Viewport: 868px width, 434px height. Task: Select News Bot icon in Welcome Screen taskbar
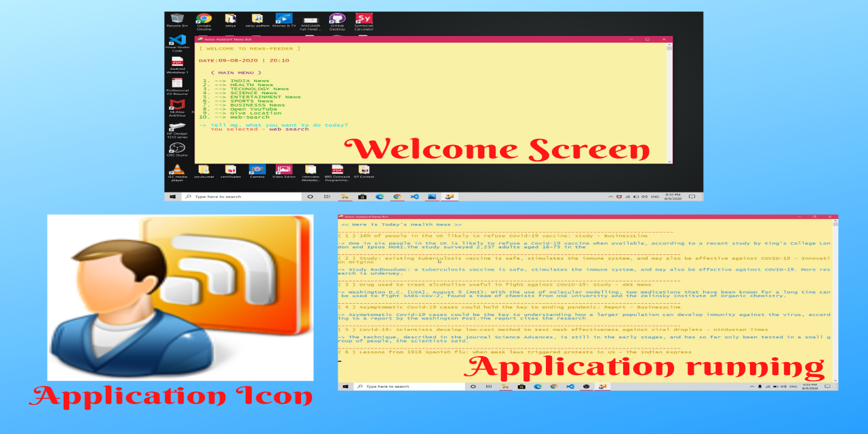coord(449,197)
